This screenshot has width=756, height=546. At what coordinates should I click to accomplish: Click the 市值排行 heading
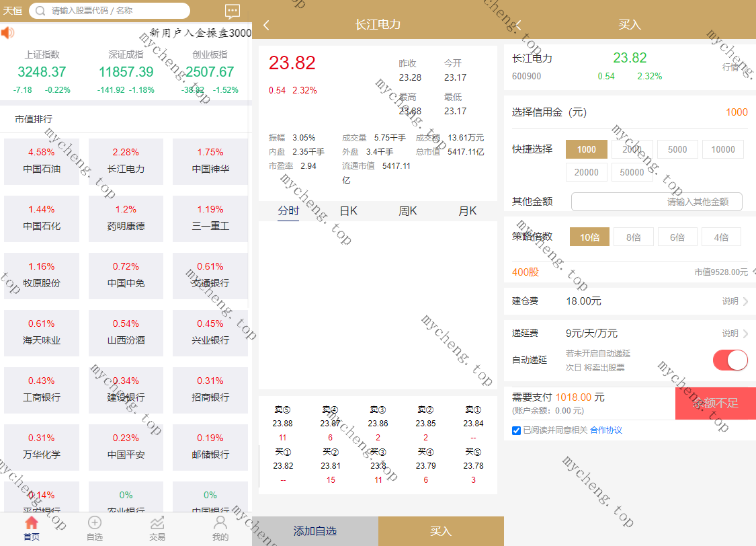point(34,119)
